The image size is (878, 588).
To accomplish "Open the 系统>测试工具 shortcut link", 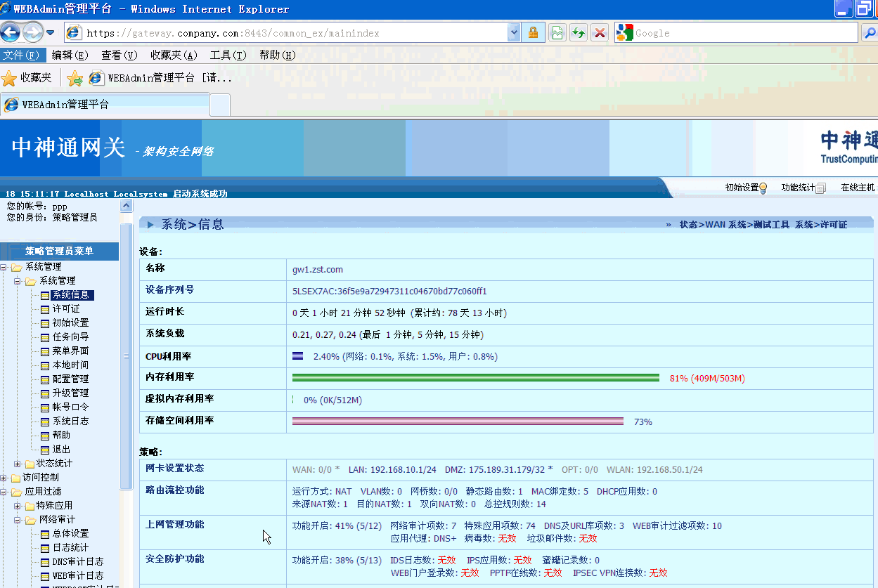I will pyautogui.click(x=758, y=225).
